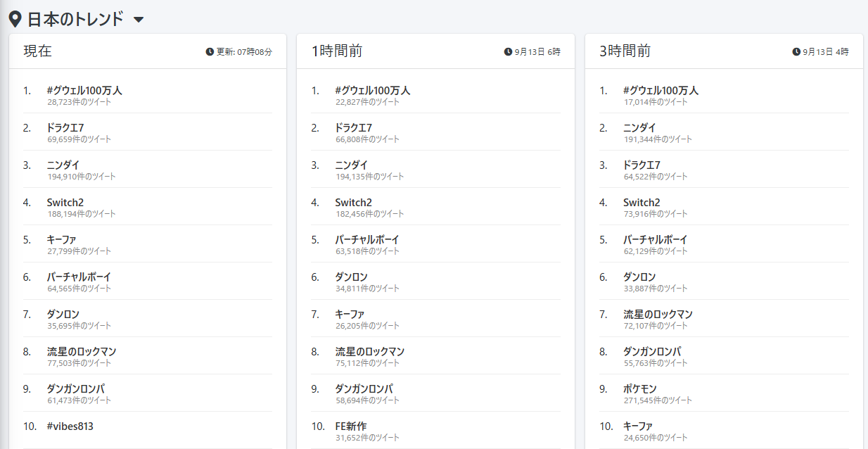Screen dimensions: 868x449
Task: Open 流星のロックマン in the 現在 column
Action: [x=81, y=352]
